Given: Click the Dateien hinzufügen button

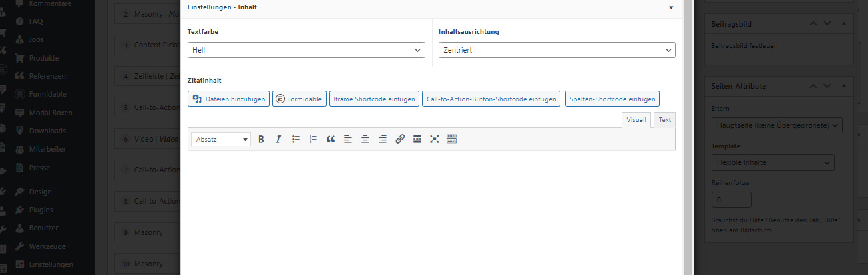Looking at the screenshot, I should pyautogui.click(x=229, y=99).
